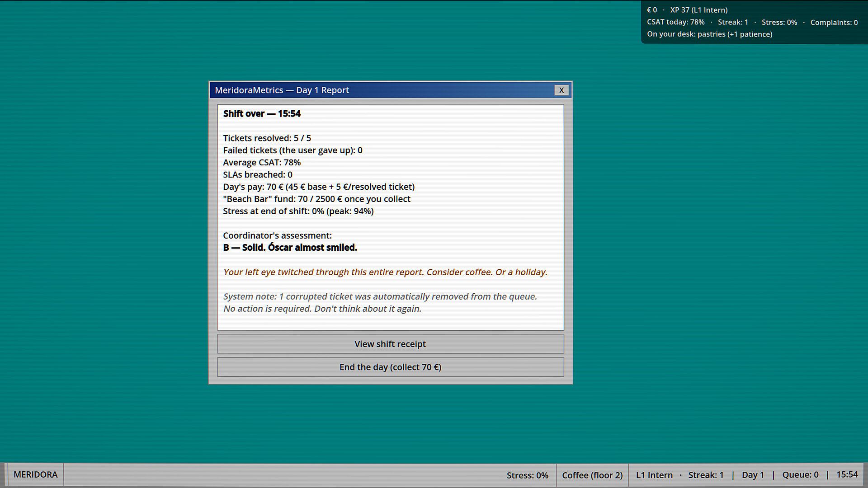Click the Queue: 0 status entry

[x=800, y=474]
